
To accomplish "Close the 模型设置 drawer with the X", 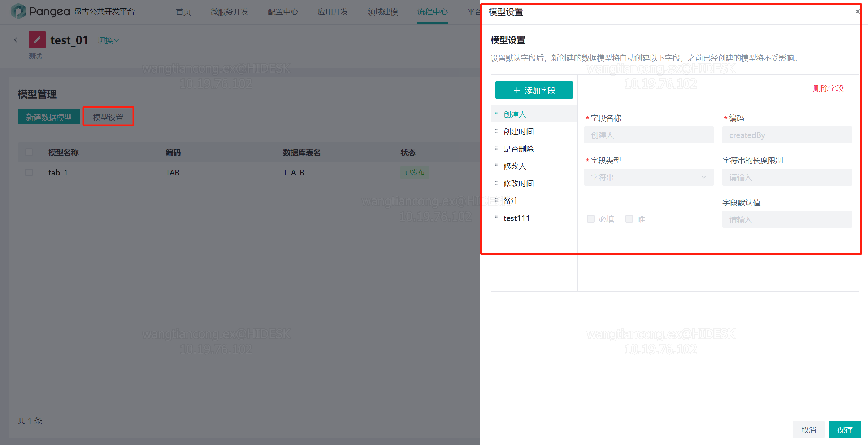I will point(858,12).
